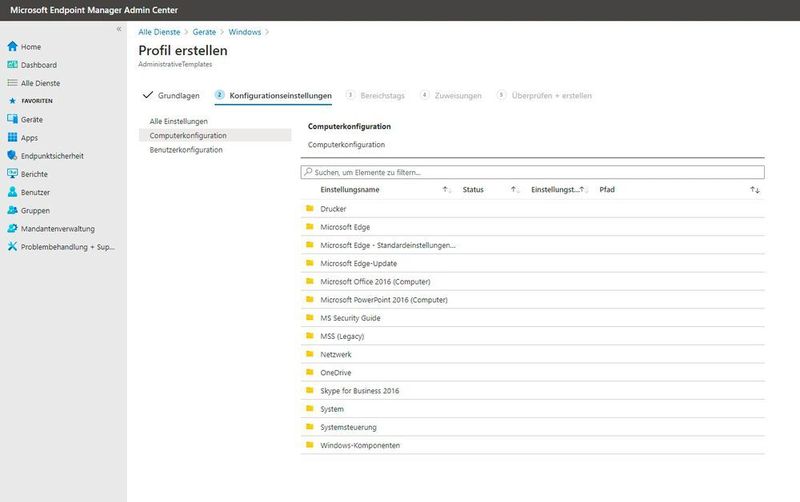
Task: Sort by the Pfad column arrows
Action: (x=755, y=189)
